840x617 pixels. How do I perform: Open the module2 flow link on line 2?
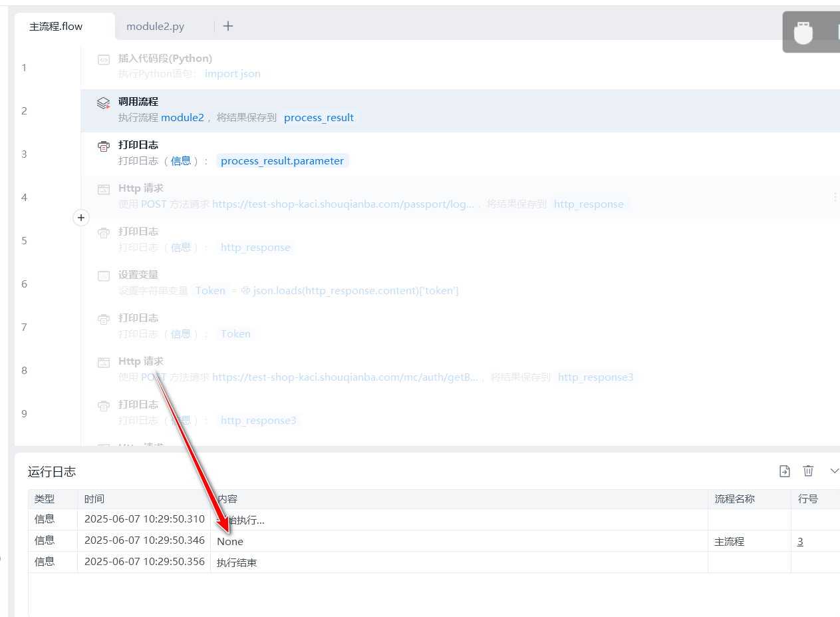182,118
